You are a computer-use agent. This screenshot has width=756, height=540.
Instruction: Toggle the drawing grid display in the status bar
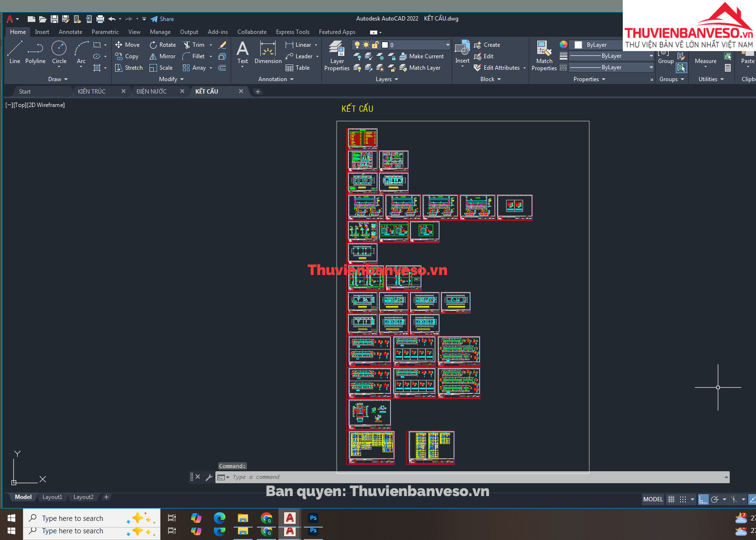[671, 499]
